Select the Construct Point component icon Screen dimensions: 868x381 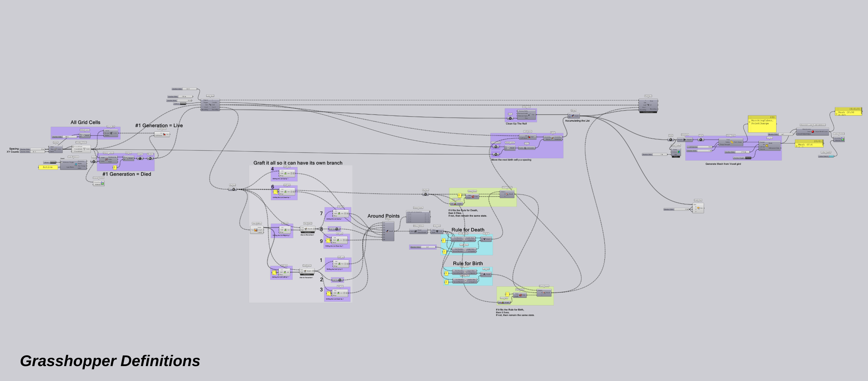(x=84, y=149)
